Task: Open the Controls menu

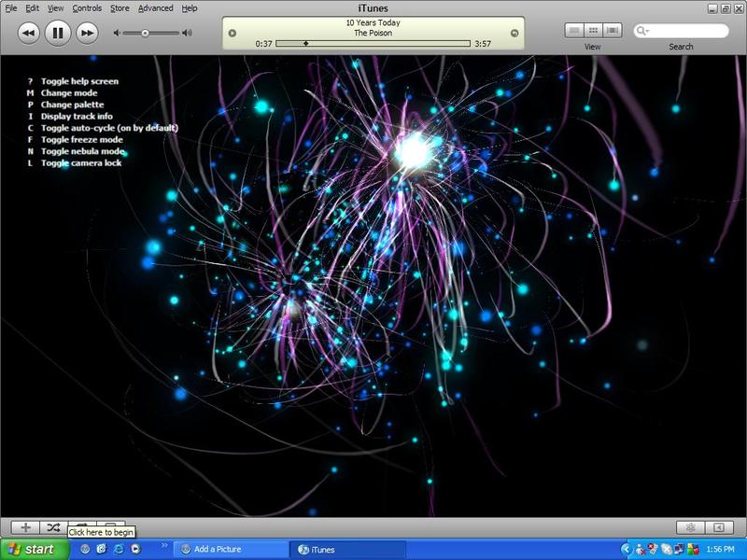Action: coord(87,8)
